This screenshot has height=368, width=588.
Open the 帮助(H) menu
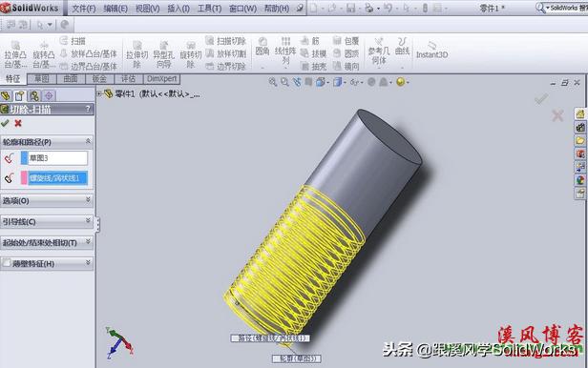[277, 9]
